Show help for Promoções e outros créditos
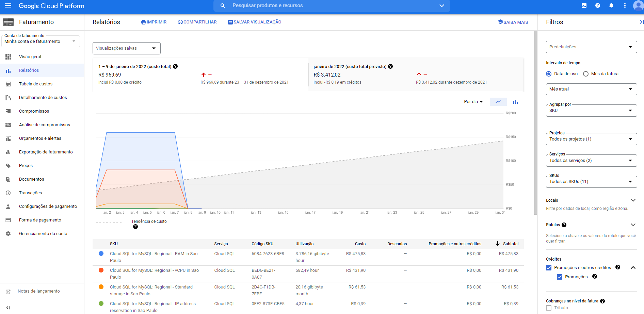Viewport: 644px width, 314px height. [x=618, y=267]
